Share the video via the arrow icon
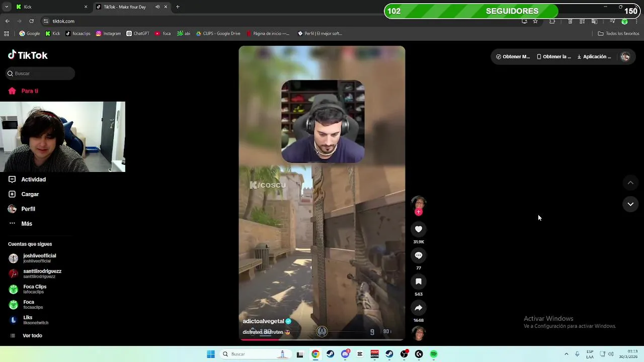 point(418,308)
